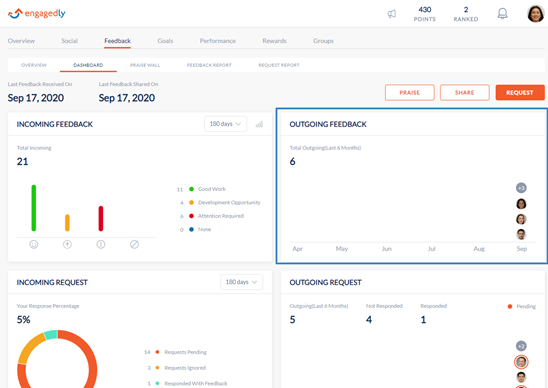
Task: Click the +2 badge in Outgoing Request
Action: point(521,346)
